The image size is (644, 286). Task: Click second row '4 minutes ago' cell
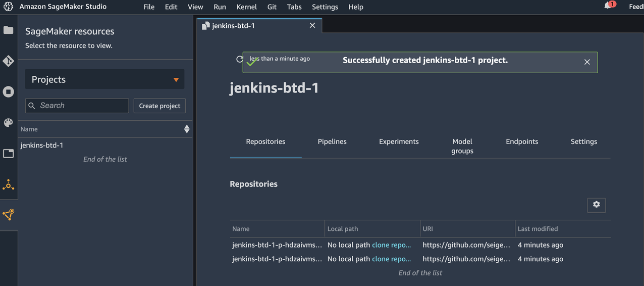(x=541, y=259)
